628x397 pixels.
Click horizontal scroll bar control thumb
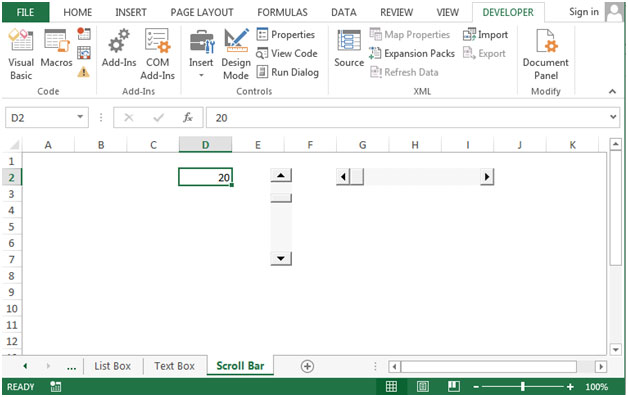(x=357, y=177)
